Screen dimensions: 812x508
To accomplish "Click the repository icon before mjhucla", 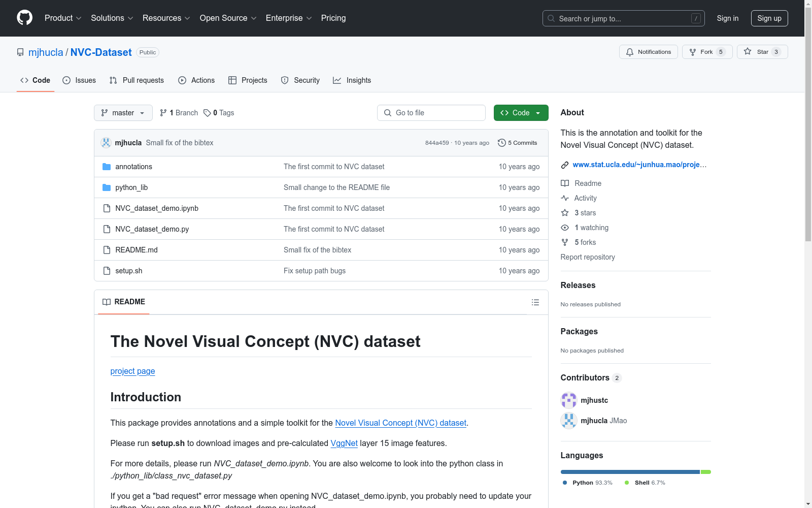I will click(20, 52).
